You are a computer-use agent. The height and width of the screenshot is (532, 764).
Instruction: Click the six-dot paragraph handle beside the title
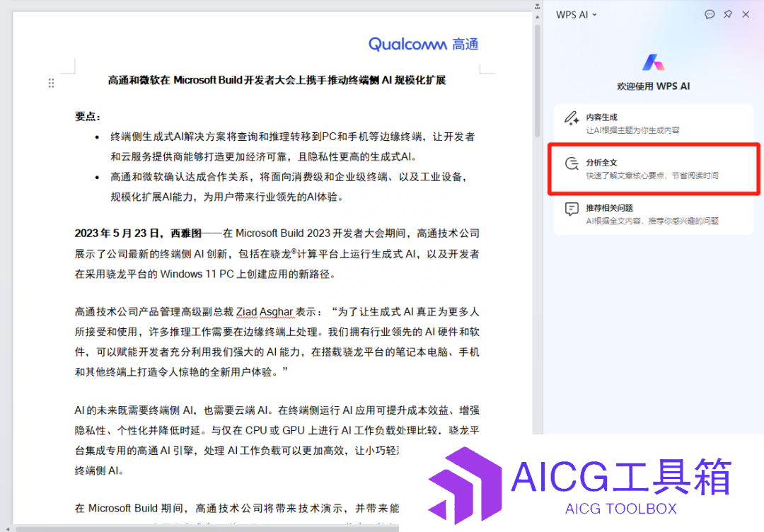click(51, 83)
